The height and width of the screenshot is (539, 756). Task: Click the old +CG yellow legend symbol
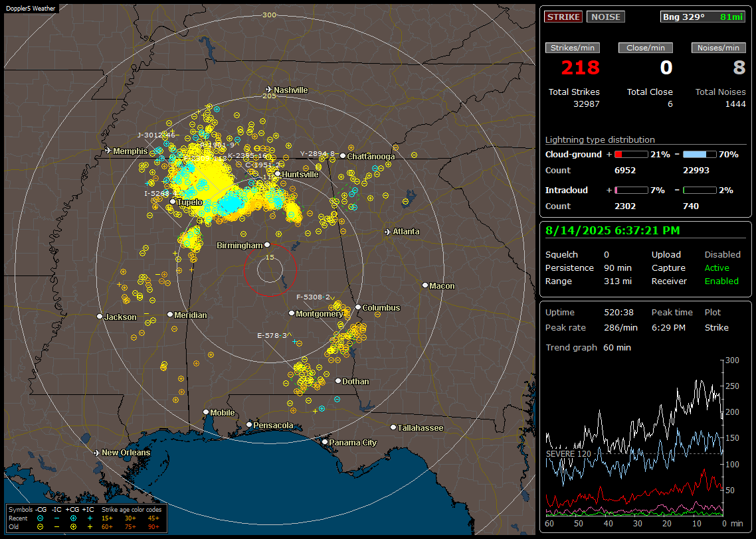pyautogui.click(x=73, y=527)
